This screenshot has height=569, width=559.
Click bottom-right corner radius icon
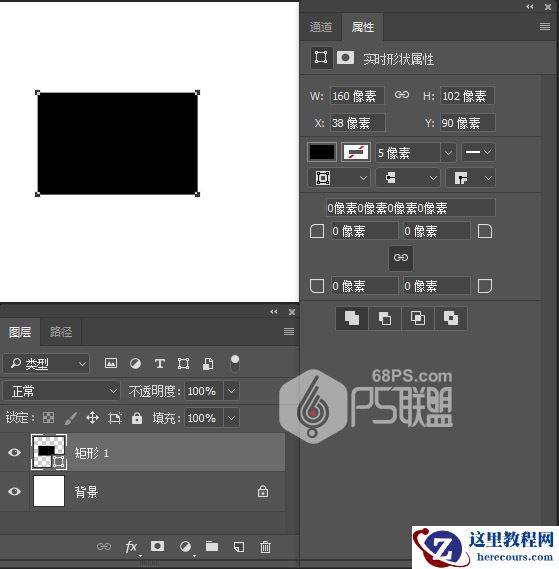click(485, 286)
